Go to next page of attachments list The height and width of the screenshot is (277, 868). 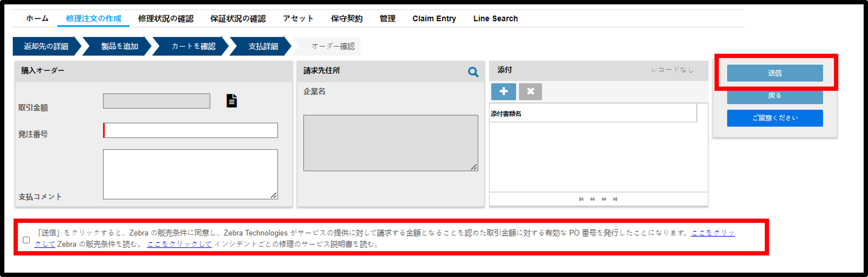click(604, 199)
